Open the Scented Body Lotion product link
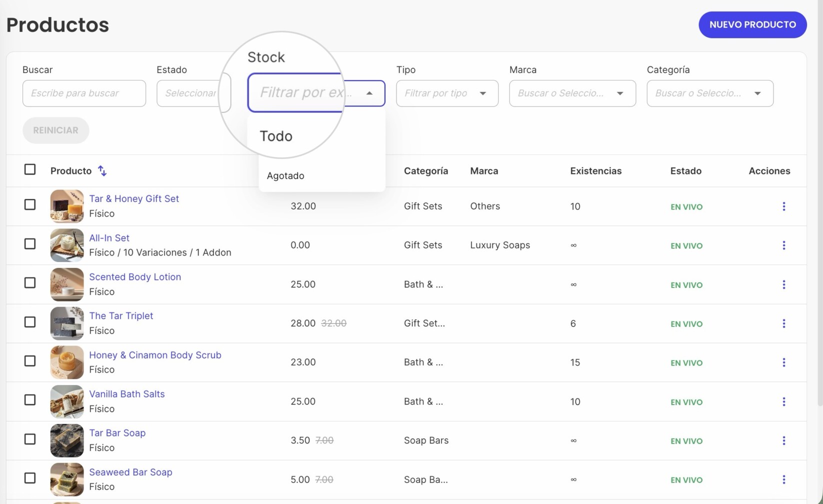Viewport: 823px width, 504px height. (x=135, y=277)
